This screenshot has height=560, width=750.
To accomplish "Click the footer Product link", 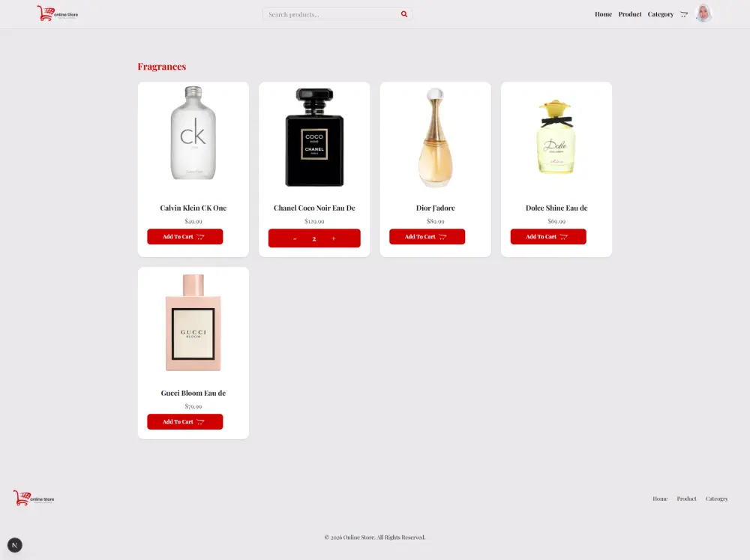I will point(686,499).
